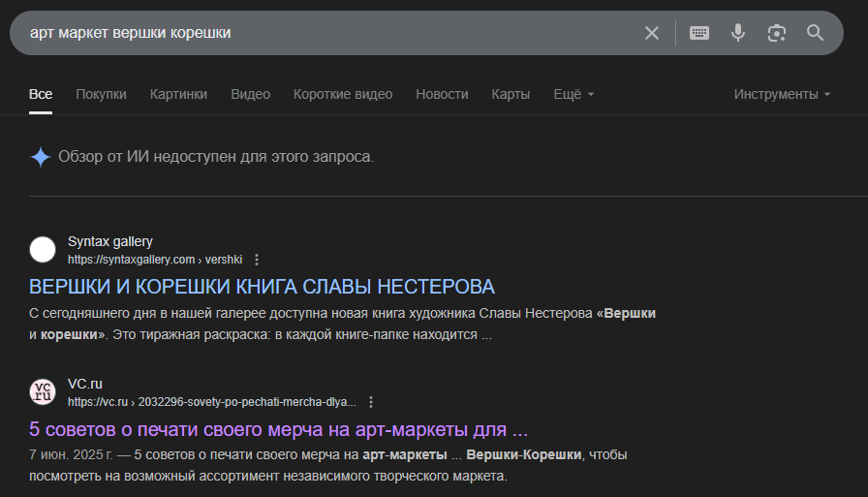Open the 5 советов о печати мерча link
This screenshot has width=868, height=497.
pos(278,429)
